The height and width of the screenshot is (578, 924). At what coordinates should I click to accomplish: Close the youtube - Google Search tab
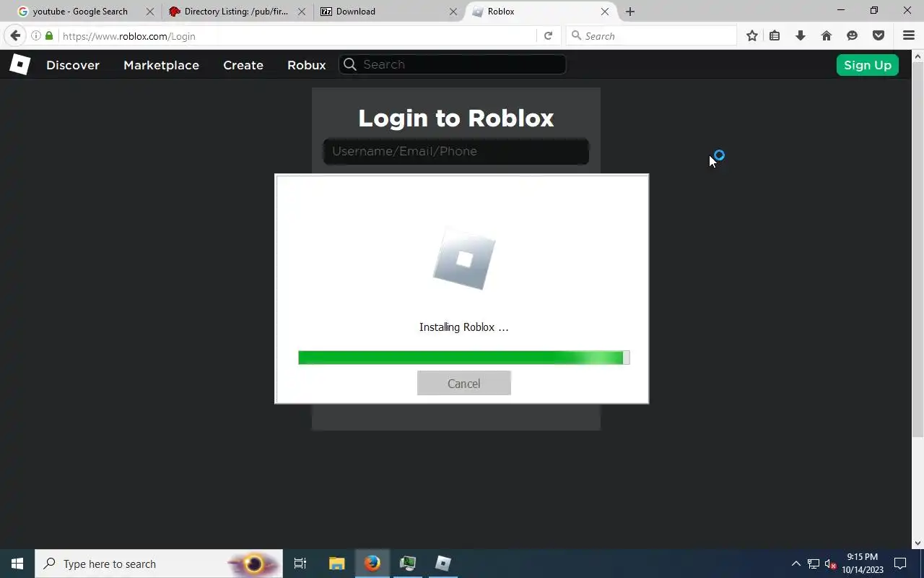(x=150, y=12)
